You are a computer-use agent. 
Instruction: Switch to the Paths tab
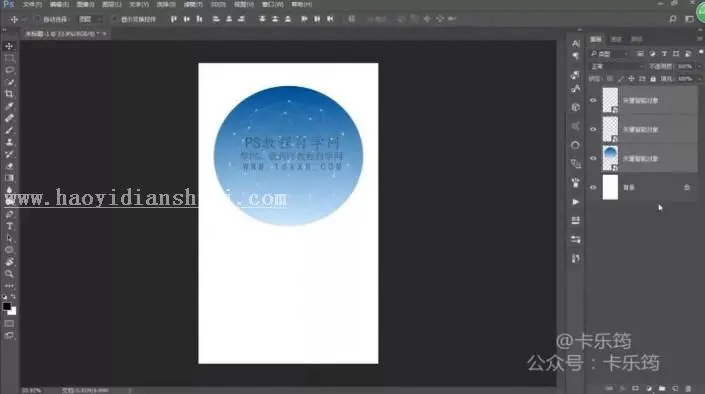(637, 39)
